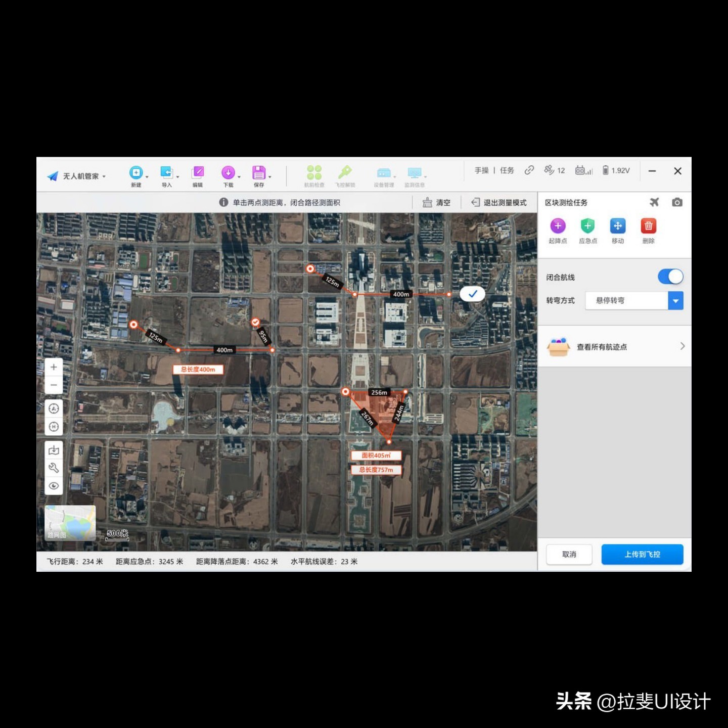
Task: Click the 95m segment label
Action: [x=263, y=336]
